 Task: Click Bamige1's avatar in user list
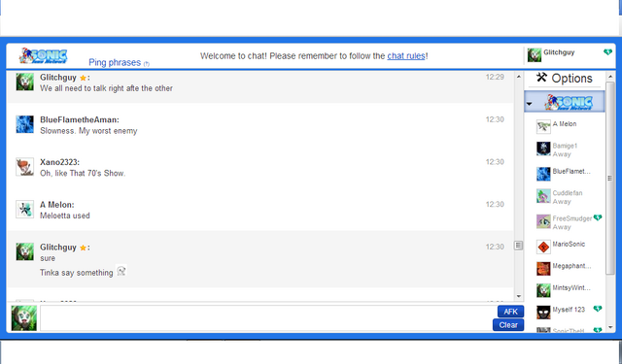(543, 149)
